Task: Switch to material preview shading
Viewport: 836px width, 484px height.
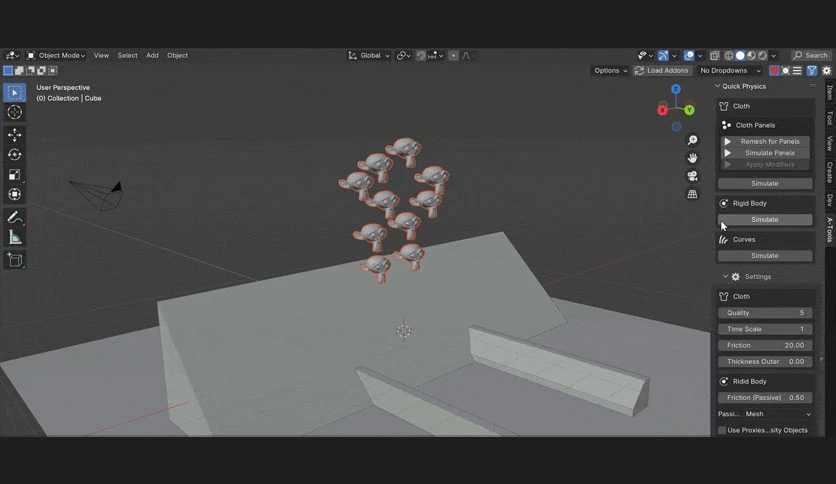Action: [x=751, y=55]
